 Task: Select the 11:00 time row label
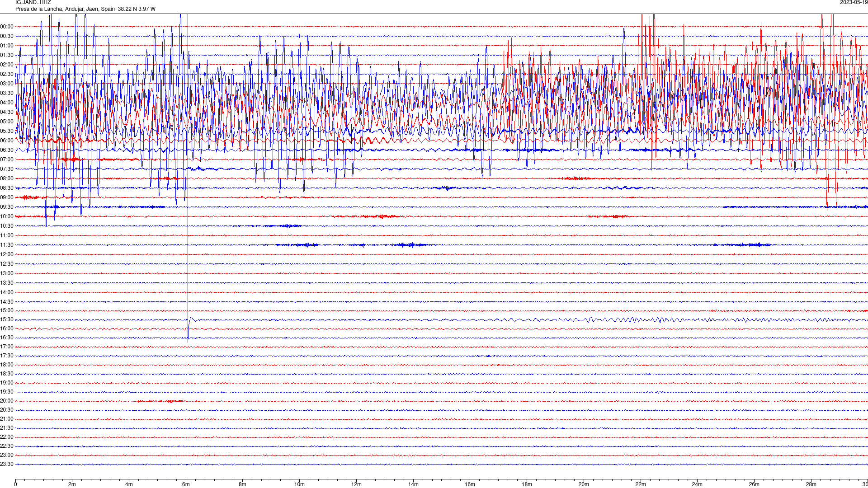(7, 235)
